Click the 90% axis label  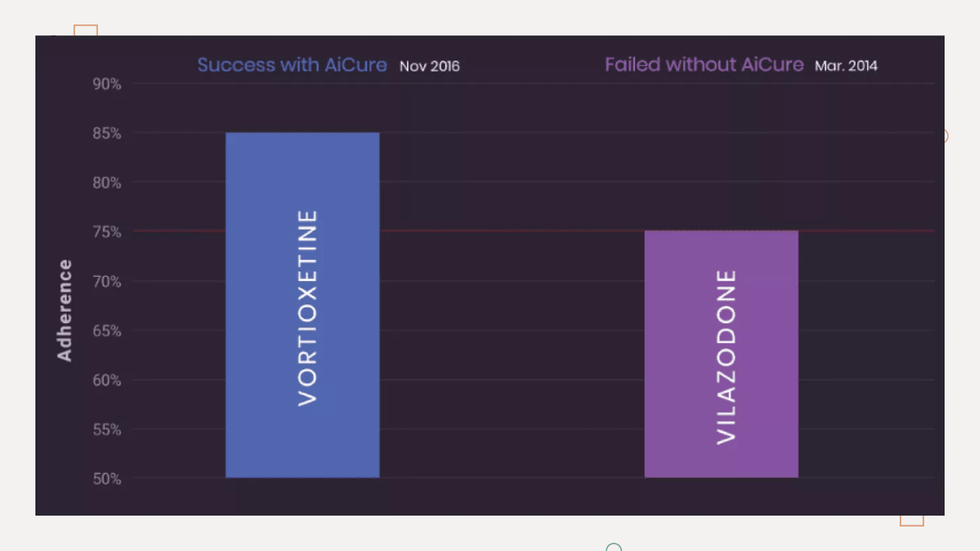point(107,84)
